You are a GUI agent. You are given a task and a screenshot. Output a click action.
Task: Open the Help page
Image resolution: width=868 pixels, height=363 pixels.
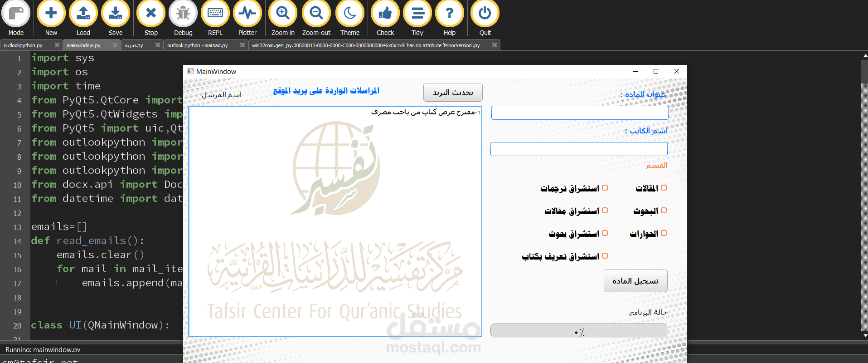450,19
